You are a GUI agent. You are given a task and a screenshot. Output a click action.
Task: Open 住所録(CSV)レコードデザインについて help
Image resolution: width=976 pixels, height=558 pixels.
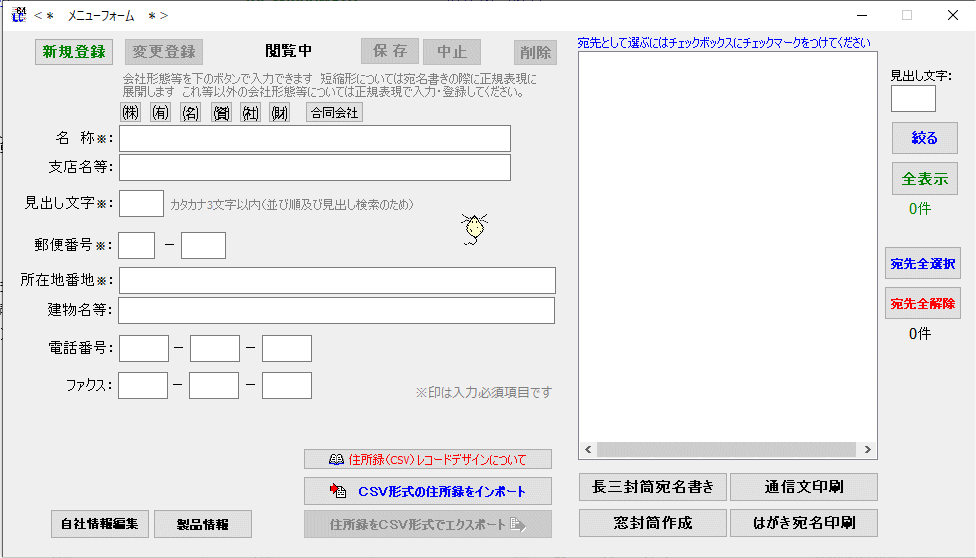pyautogui.click(x=427, y=459)
